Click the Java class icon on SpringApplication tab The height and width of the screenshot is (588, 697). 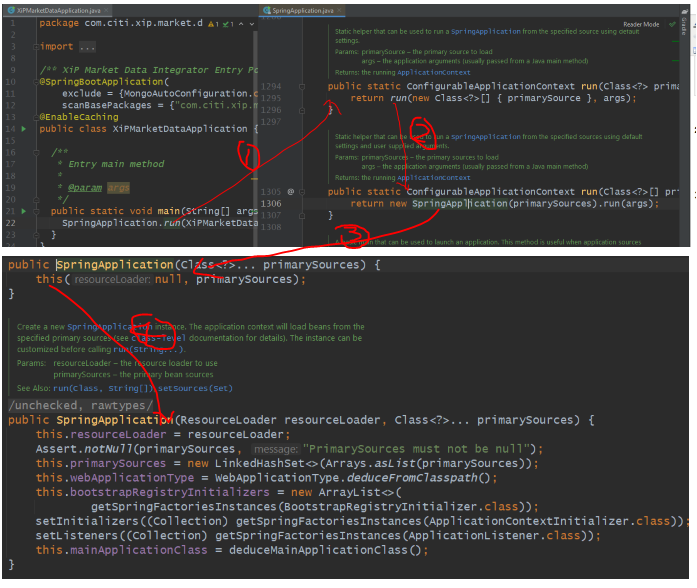267,10
